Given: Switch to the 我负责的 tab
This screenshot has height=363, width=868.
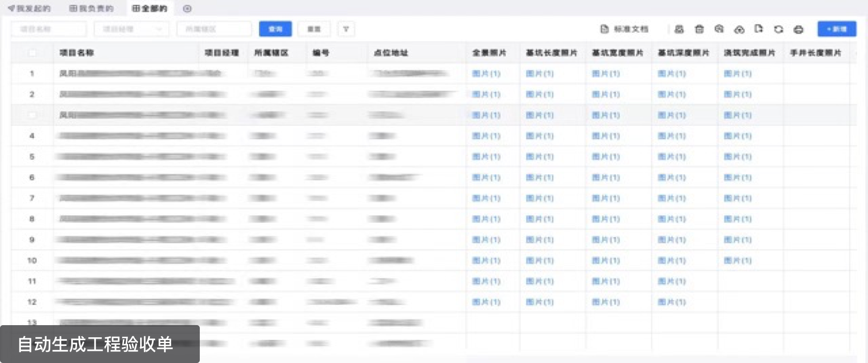Looking at the screenshot, I should [91, 8].
